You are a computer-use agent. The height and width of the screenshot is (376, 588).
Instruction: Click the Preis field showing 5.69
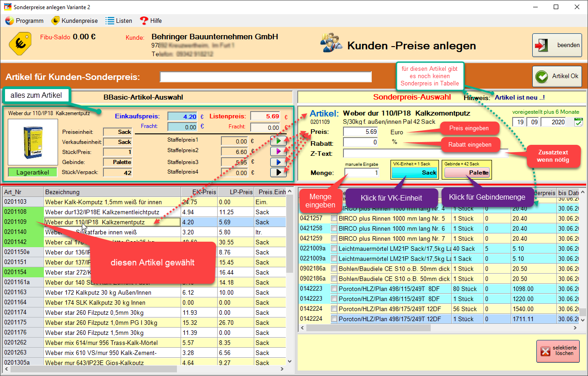(361, 132)
